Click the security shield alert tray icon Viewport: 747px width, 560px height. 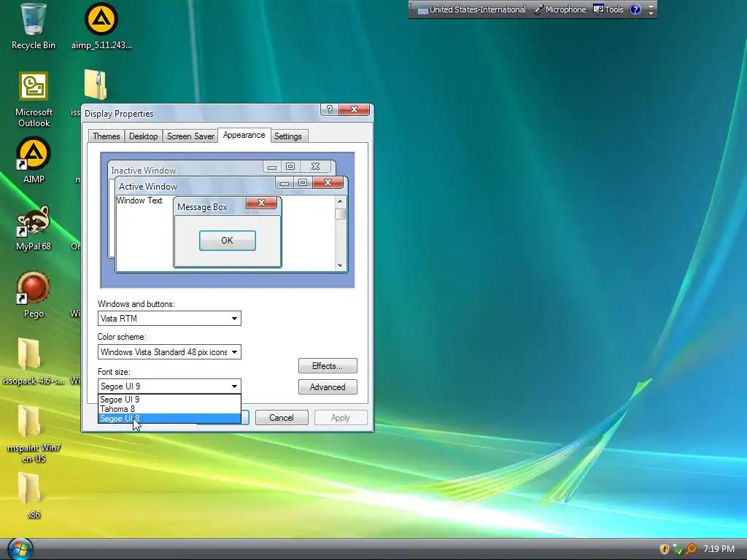coord(664,549)
